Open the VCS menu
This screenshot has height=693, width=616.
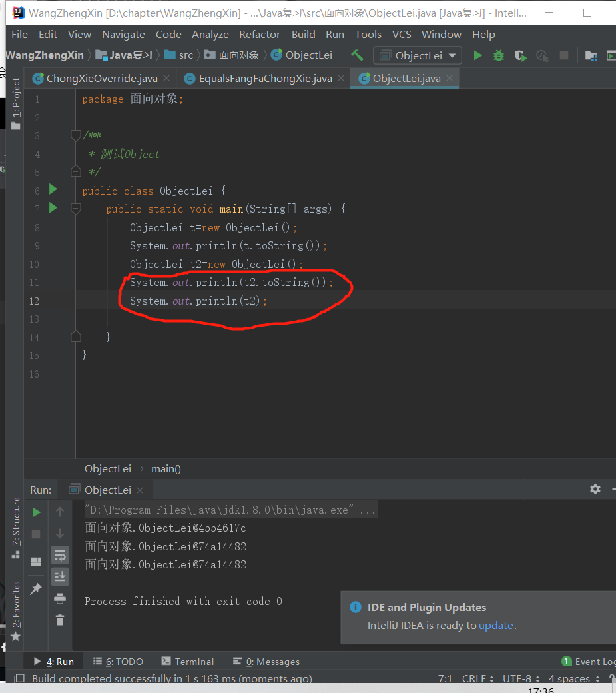[402, 35]
